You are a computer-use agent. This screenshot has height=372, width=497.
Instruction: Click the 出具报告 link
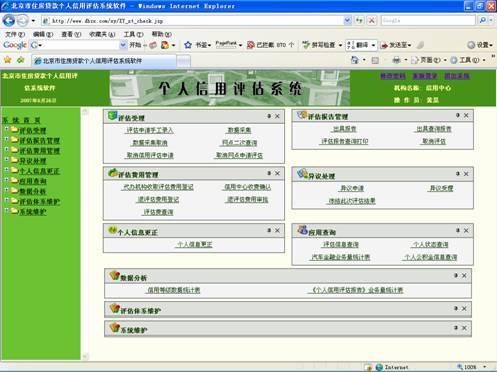[x=344, y=129]
